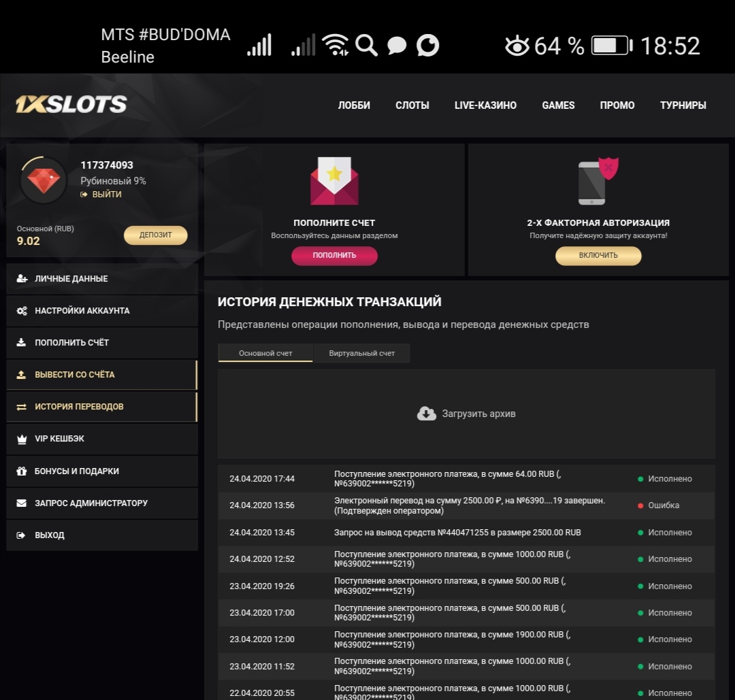
Task: Click the 2500.00 ₽ transfer description
Action: click(x=470, y=505)
